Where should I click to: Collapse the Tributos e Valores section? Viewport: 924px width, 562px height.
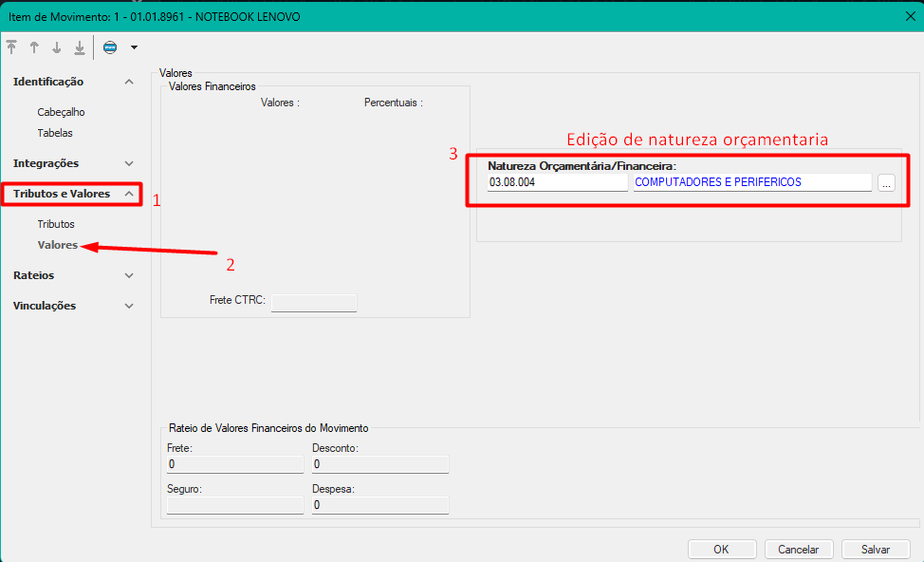(129, 194)
